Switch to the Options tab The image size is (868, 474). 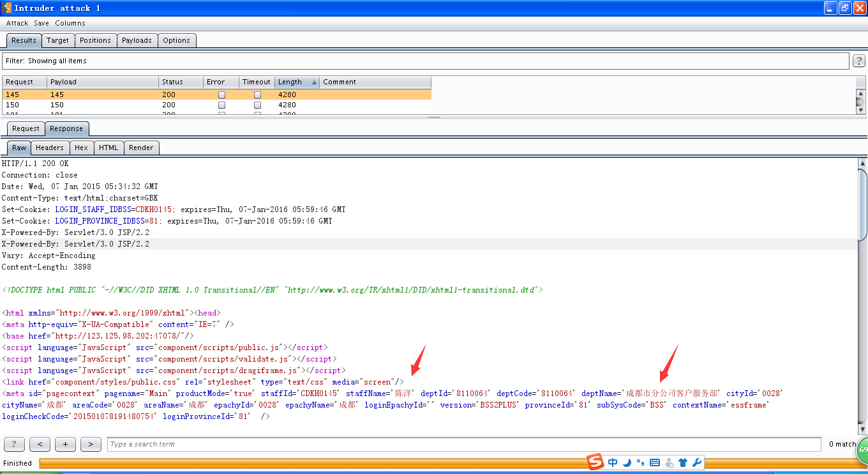point(176,40)
